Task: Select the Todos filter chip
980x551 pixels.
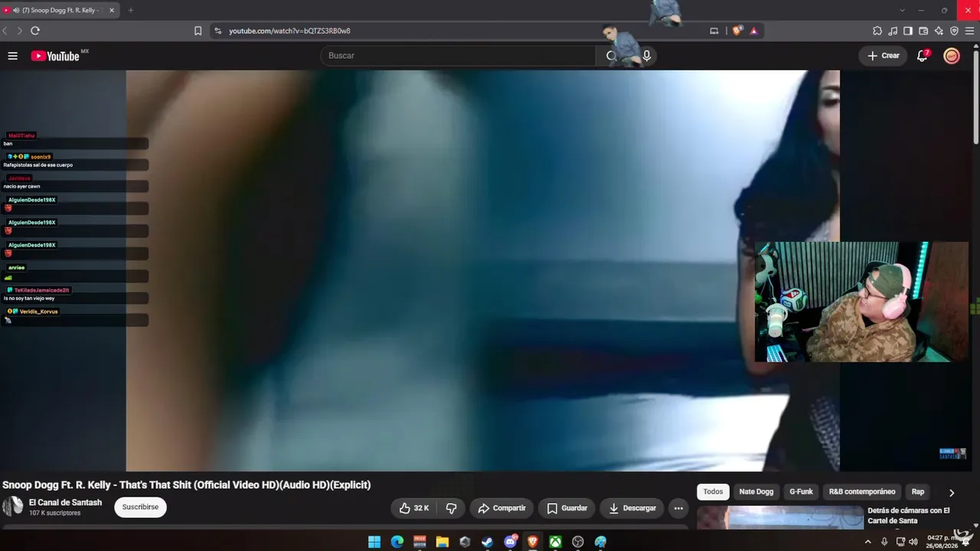Action: click(713, 492)
